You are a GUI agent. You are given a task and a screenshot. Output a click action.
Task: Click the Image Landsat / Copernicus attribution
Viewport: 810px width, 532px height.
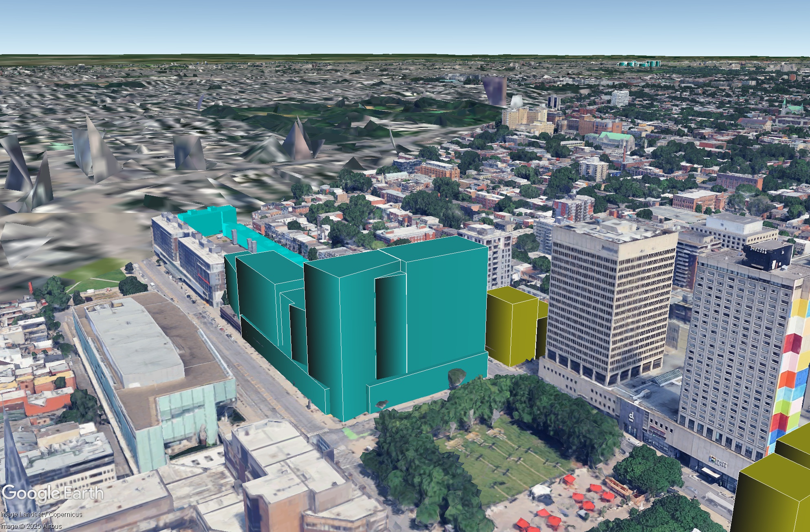41,514
